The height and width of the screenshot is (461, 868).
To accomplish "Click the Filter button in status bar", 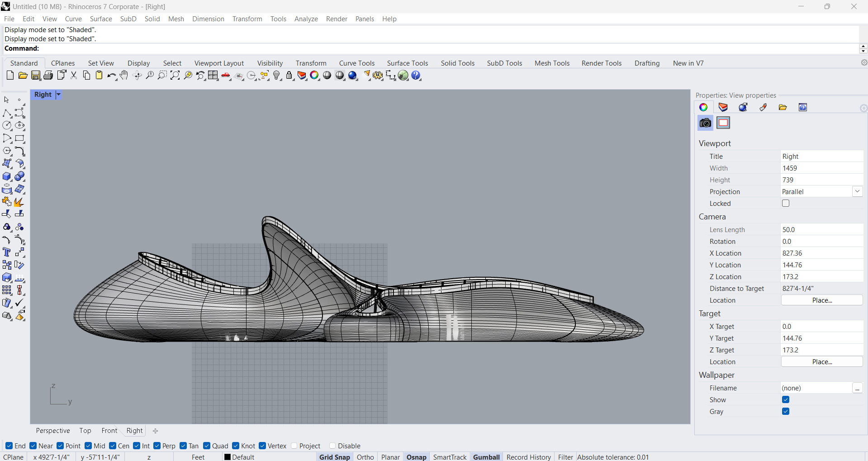I will tap(565, 457).
